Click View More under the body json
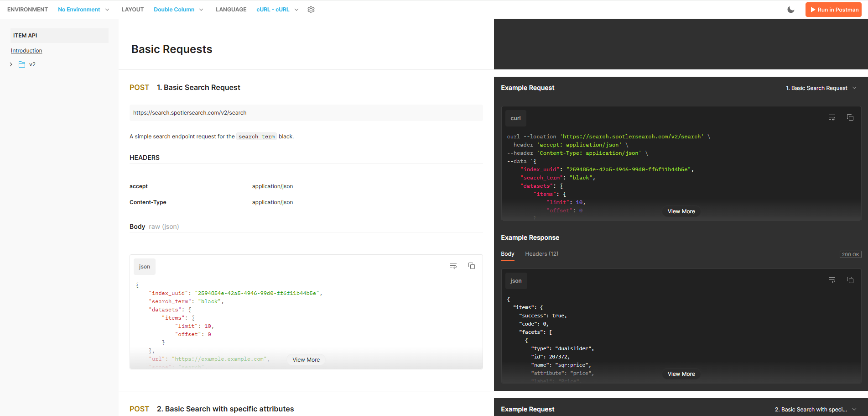This screenshot has height=416, width=868. 306,360
